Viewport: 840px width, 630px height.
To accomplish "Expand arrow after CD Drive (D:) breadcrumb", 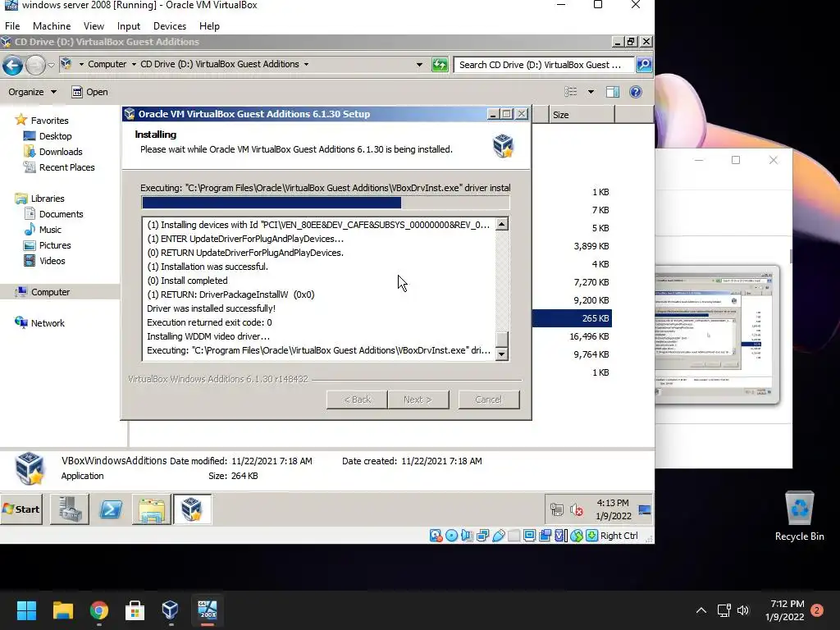I will pos(307,64).
